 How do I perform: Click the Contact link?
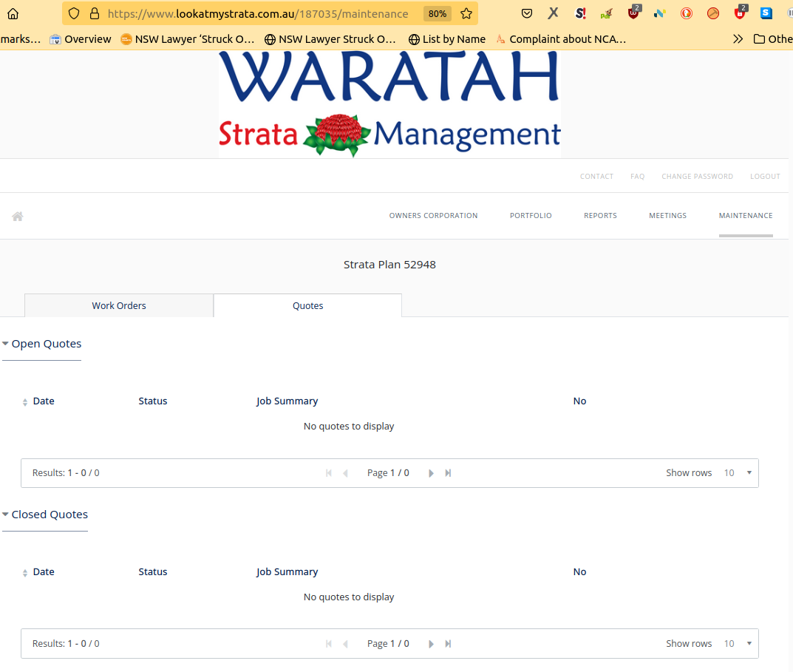(x=596, y=177)
